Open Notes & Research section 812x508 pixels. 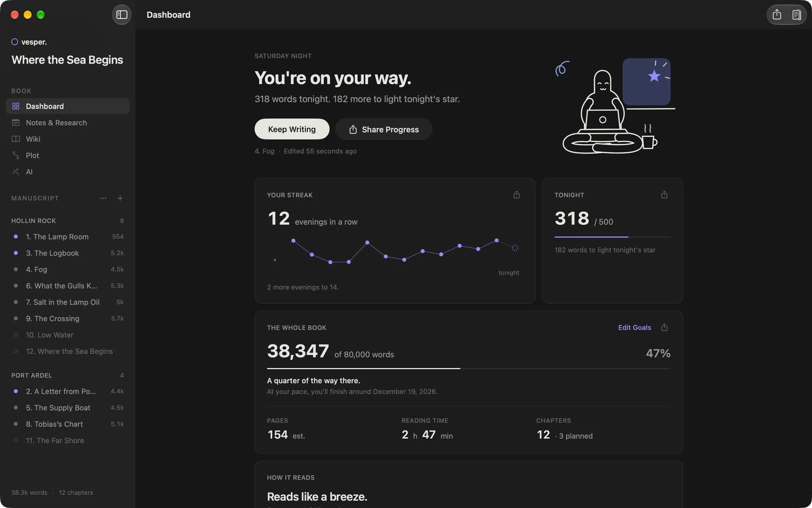point(68,123)
